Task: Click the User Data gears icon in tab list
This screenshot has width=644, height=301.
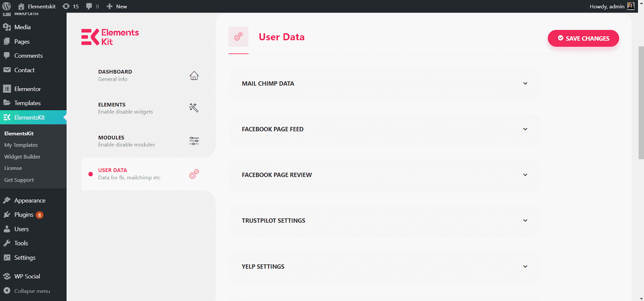Action: tap(194, 174)
